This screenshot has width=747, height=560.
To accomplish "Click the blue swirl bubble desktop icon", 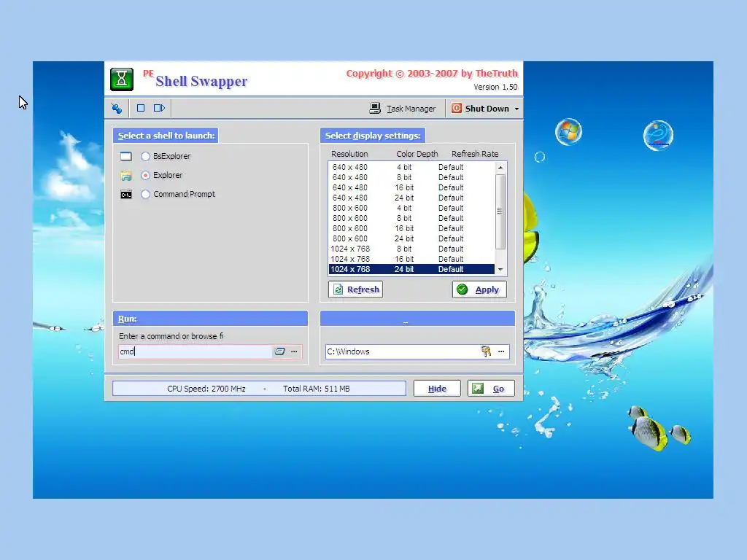I will point(659,135).
